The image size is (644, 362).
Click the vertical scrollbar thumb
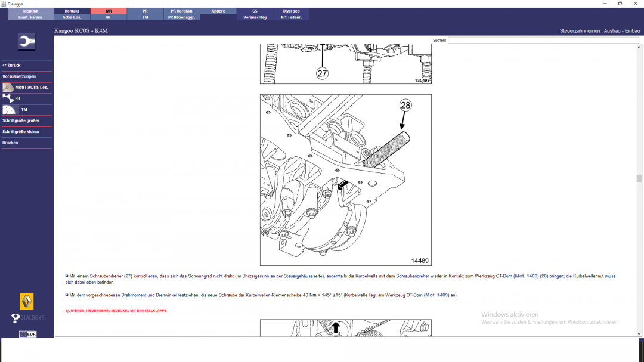[639, 179]
